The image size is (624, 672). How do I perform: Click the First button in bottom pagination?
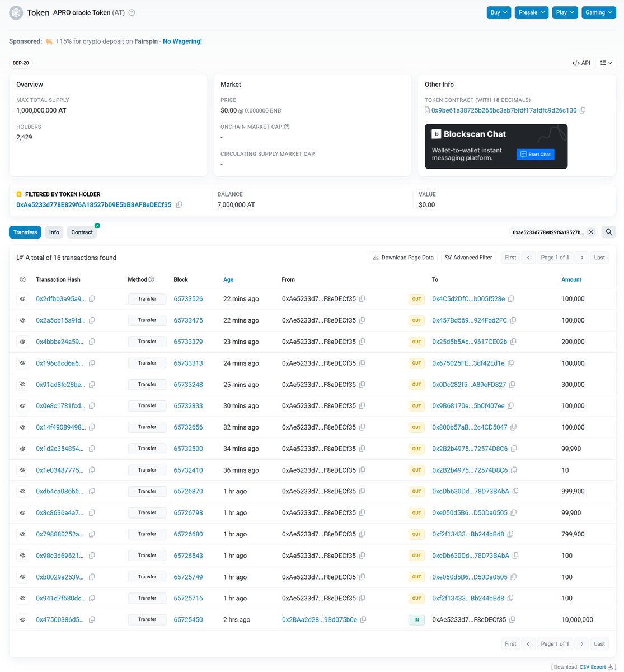click(510, 644)
